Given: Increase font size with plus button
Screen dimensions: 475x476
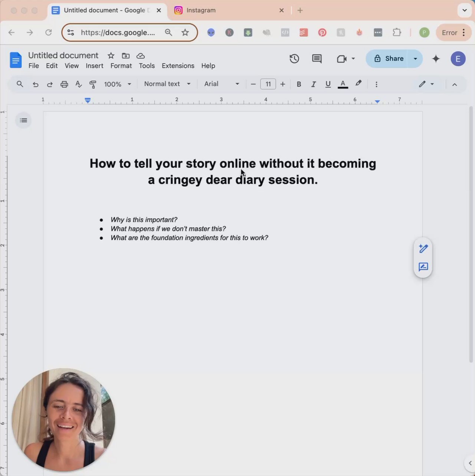Looking at the screenshot, I should coord(283,84).
